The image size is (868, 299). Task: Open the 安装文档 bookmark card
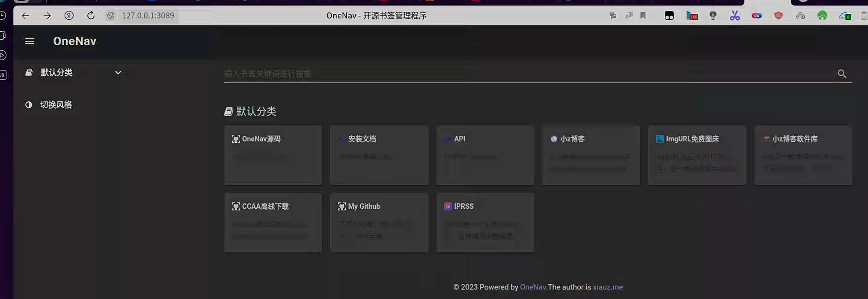click(379, 155)
